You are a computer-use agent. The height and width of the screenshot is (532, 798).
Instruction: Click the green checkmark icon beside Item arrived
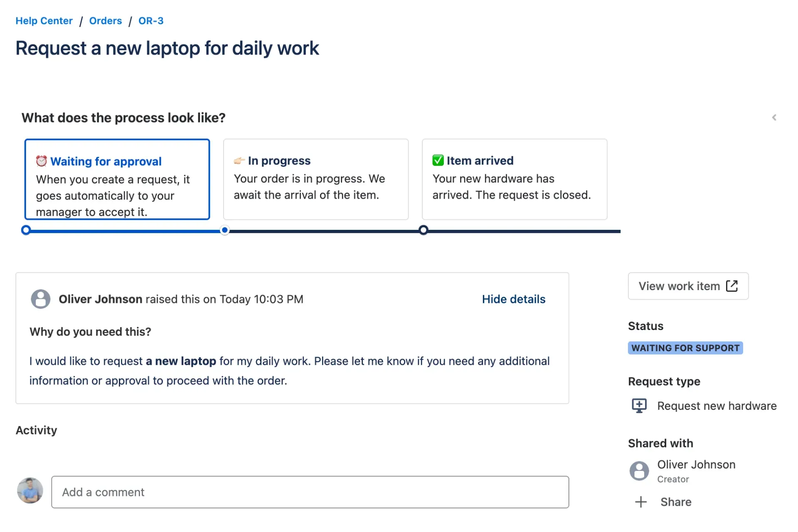point(438,160)
